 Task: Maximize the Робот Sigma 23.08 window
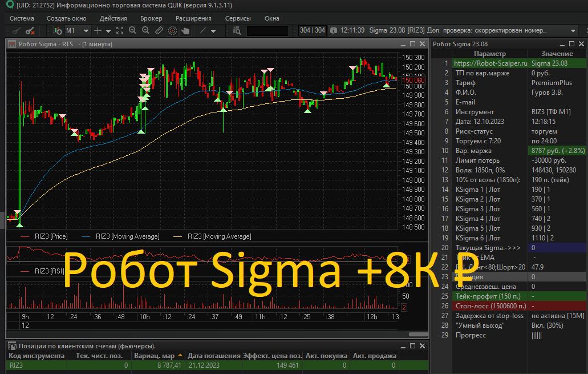click(571, 44)
